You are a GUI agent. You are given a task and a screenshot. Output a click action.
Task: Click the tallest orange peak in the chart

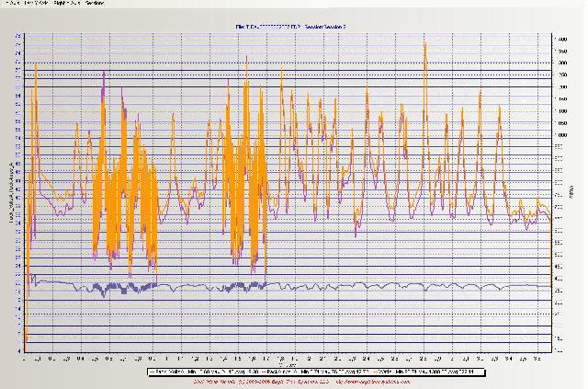[425, 43]
